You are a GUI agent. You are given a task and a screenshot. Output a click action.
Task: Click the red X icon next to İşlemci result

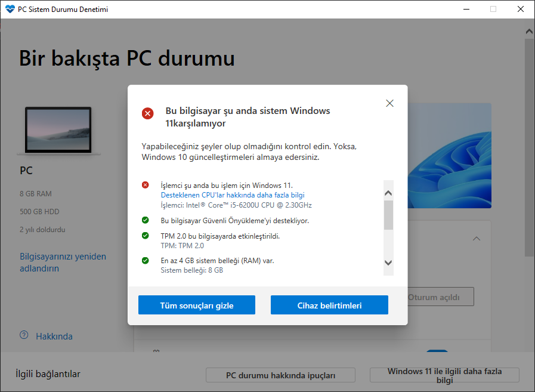click(x=146, y=185)
